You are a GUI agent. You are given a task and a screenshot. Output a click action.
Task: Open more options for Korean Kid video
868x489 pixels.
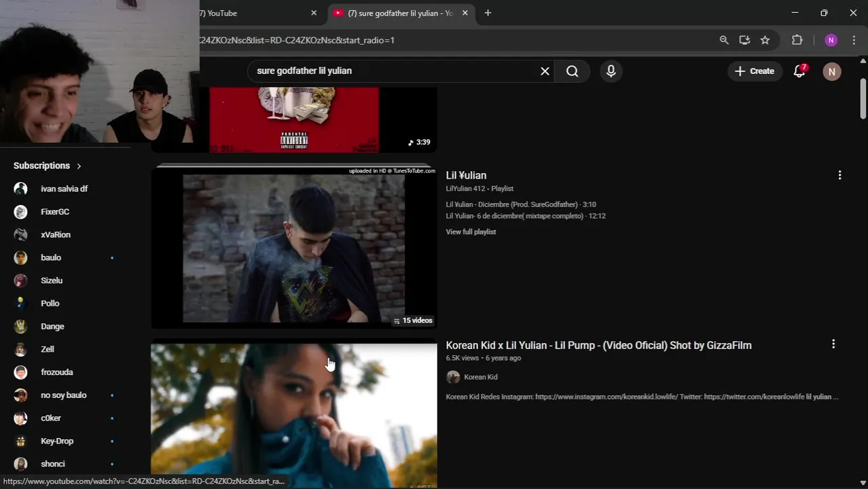[833, 344]
